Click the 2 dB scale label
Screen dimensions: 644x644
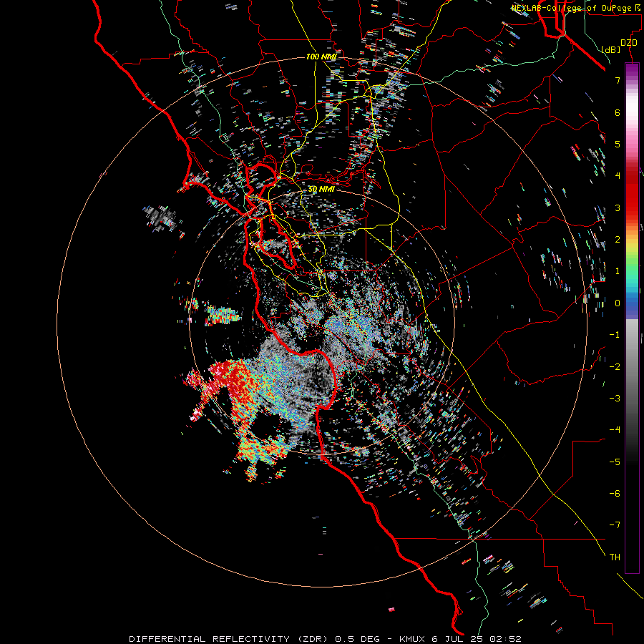(x=618, y=240)
